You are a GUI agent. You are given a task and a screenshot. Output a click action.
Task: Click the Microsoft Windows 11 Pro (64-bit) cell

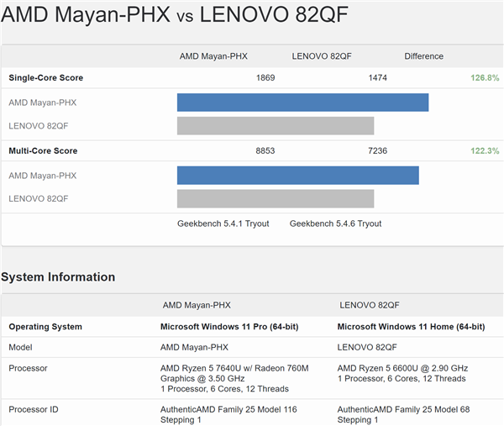click(229, 327)
